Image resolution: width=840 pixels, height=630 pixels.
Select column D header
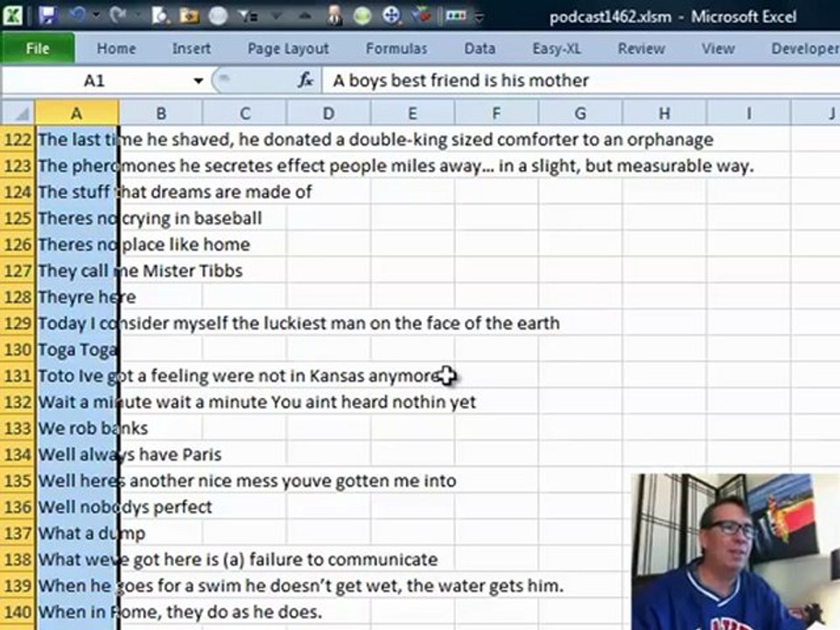(328, 113)
